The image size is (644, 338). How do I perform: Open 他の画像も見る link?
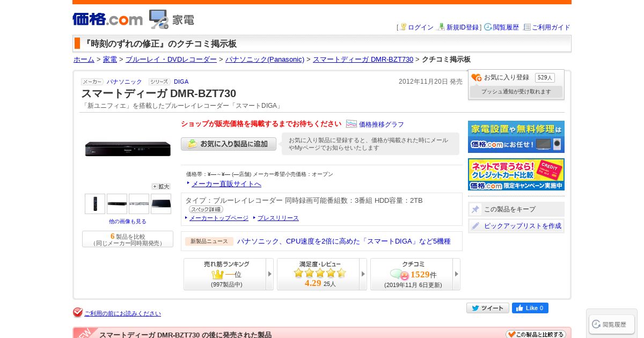point(128,221)
